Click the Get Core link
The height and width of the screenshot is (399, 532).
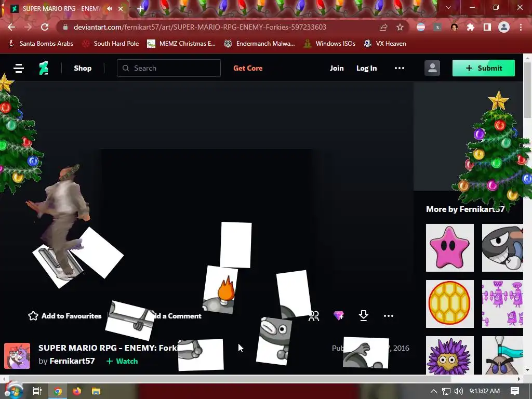(248, 68)
